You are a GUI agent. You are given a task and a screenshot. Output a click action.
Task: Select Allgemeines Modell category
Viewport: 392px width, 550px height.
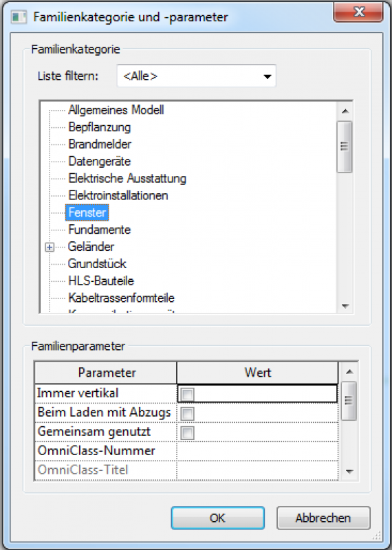pyautogui.click(x=116, y=110)
